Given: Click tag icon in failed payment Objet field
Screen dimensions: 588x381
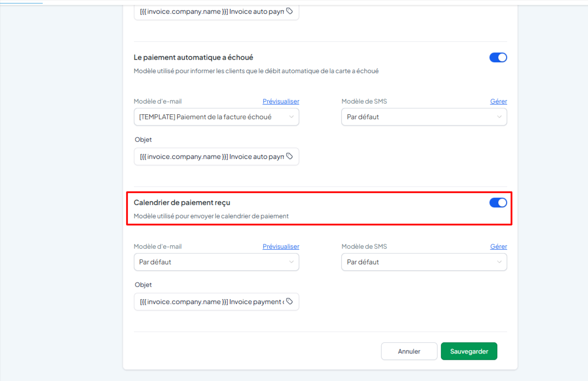Looking at the screenshot, I should [289, 156].
